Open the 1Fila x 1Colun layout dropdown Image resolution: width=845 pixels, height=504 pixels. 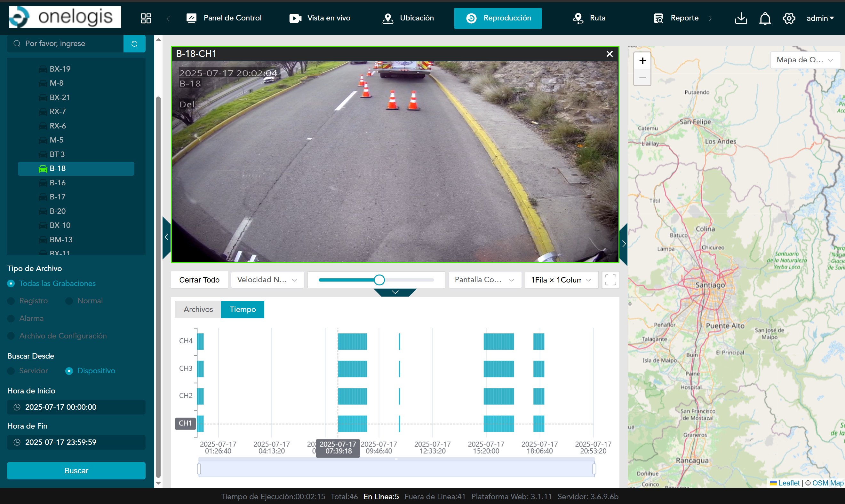[x=561, y=280]
